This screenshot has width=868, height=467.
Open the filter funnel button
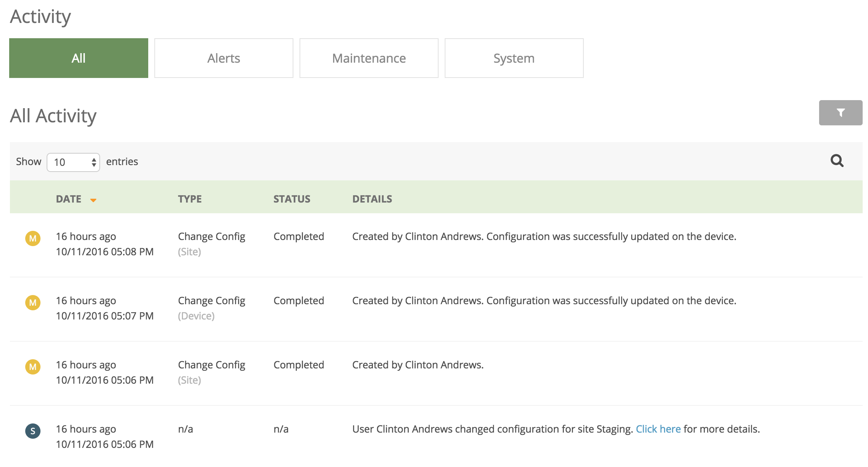pos(840,113)
